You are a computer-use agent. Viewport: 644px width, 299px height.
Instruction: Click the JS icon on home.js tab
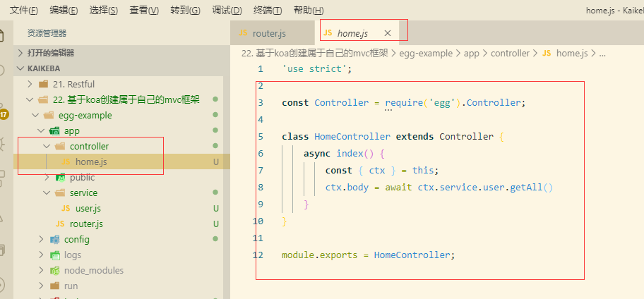coord(328,33)
